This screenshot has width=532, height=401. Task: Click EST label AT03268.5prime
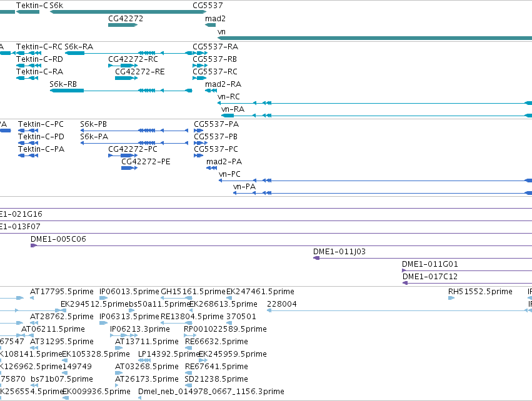[147, 367]
